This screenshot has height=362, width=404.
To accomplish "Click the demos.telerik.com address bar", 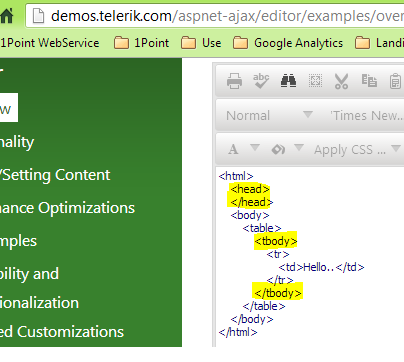I will point(215,16).
